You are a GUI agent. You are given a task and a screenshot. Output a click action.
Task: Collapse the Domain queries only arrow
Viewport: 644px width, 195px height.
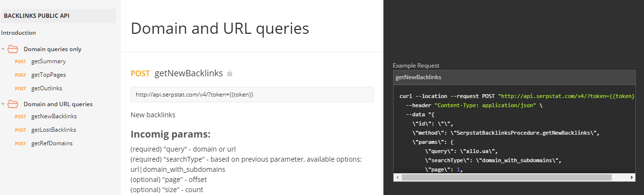pos(3,49)
